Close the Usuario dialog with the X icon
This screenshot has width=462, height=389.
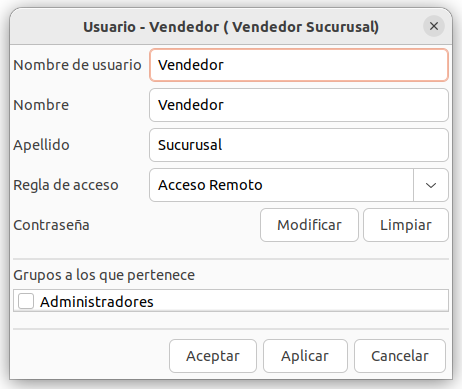click(434, 26)
